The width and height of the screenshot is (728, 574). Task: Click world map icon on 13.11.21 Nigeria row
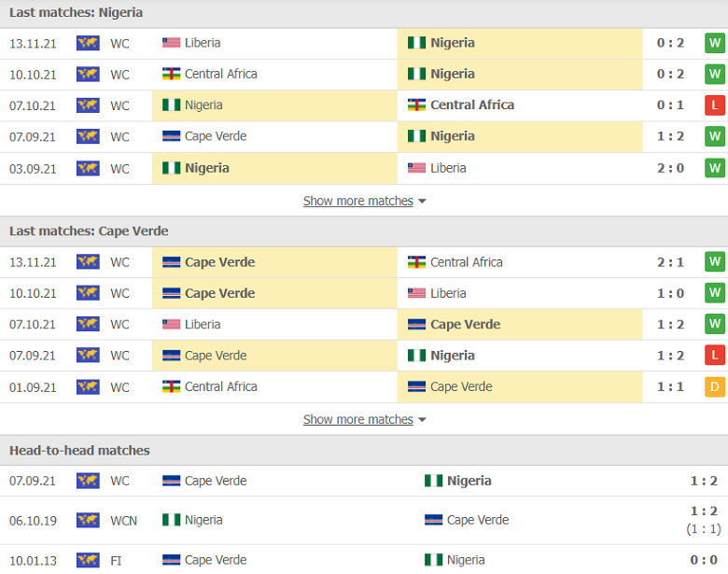click(88, 43)
